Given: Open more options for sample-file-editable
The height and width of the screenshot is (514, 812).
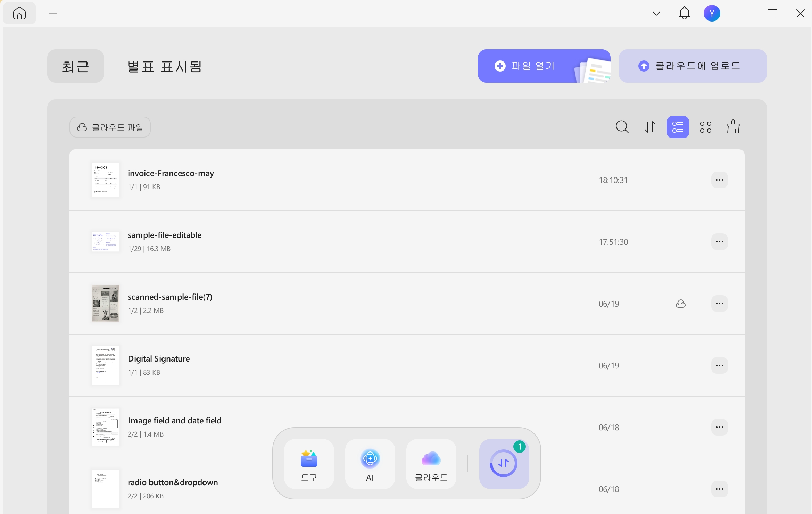Looking at the screenshot, I should point(719,242).
